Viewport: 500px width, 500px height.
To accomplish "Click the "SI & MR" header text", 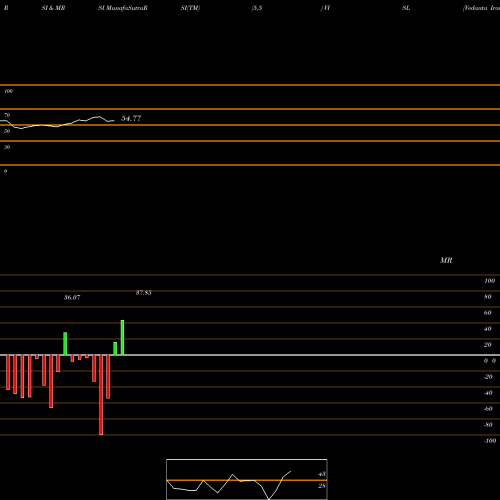I will coord(53,8).
